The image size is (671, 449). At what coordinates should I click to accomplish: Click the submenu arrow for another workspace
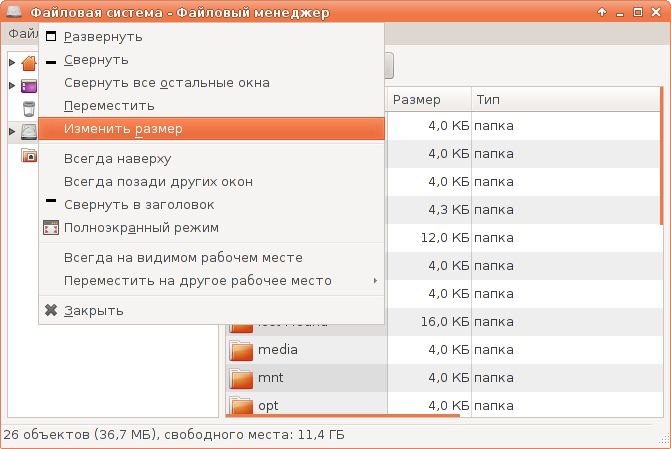pos(375,281)
